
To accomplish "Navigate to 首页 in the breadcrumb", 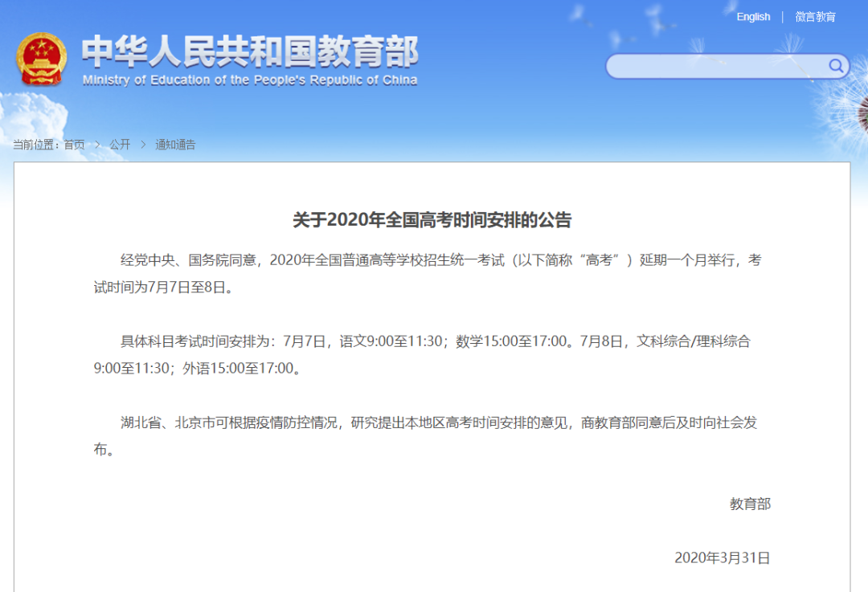I will pos(76,145).
